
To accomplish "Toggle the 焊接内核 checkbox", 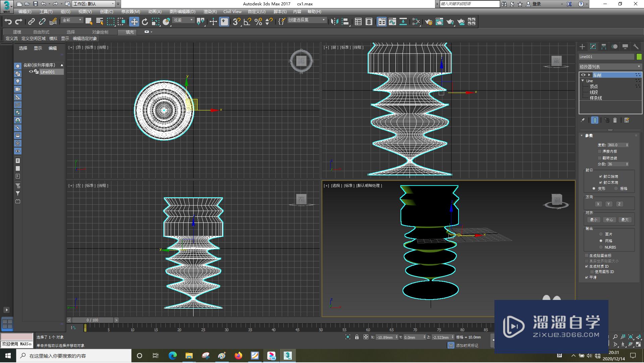I will (600, 151).
